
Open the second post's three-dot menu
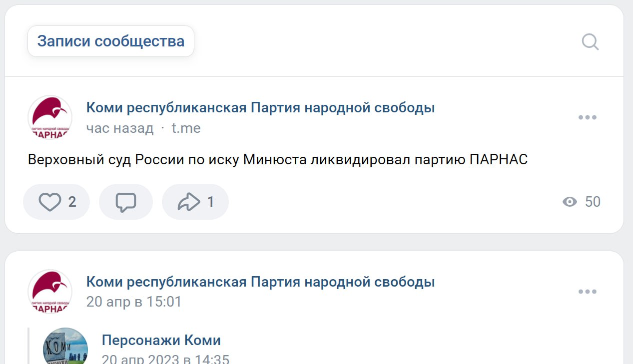coord(587,292)
